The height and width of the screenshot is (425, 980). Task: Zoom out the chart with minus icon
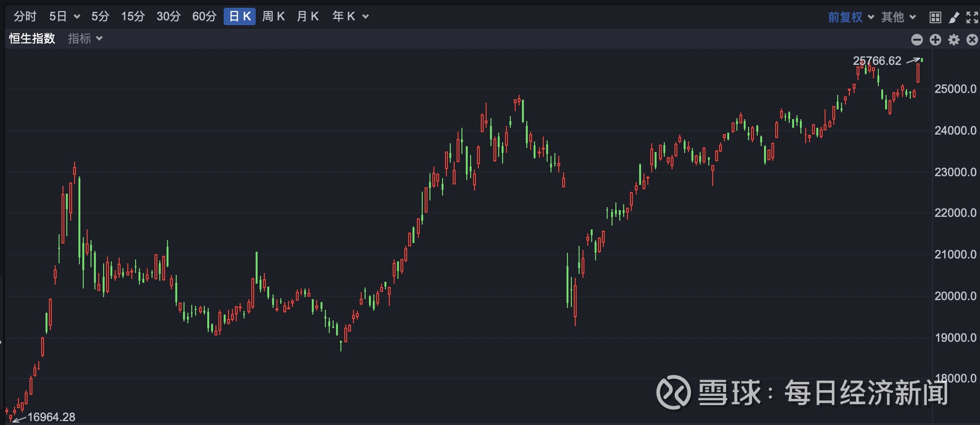point(917,40)
